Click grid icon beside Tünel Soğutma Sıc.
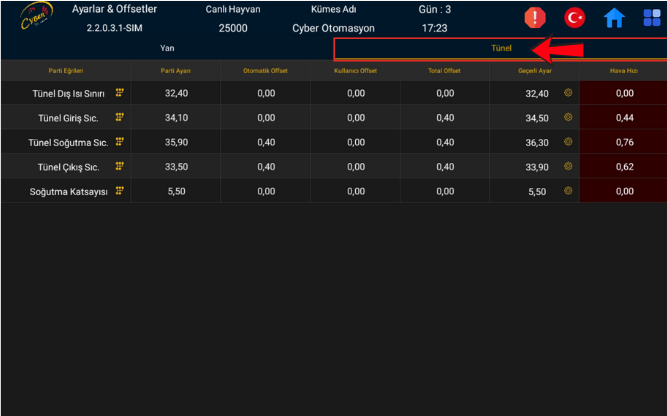Image resolution: width=667 pixels, height=416 pixels. [x=120, y=142]
